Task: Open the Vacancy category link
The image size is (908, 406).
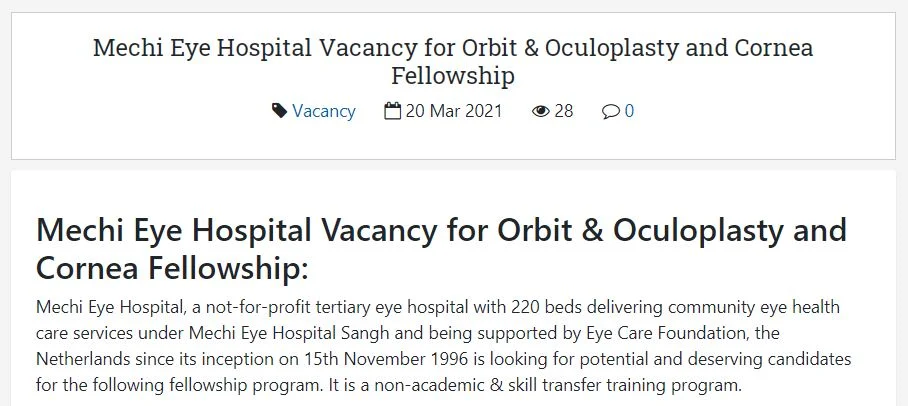Action: point(324,111)
